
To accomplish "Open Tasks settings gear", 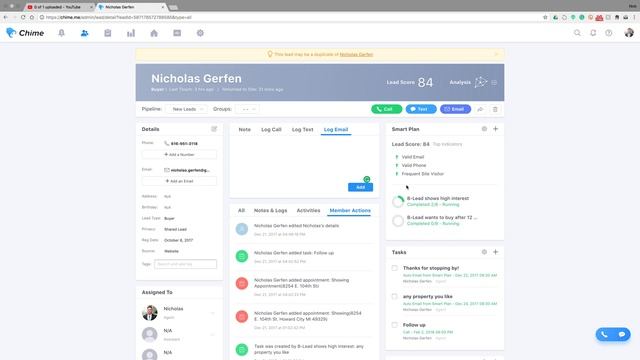I will pos(484,252).
